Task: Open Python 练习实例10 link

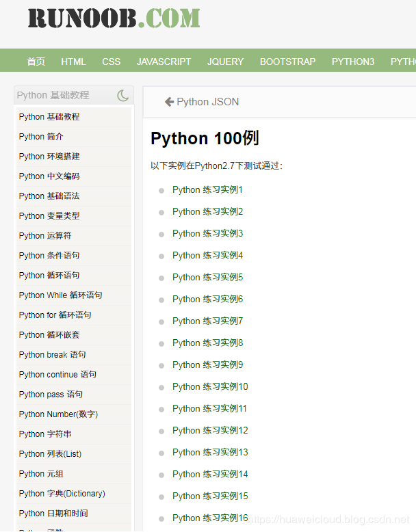Action: pyautogui.click(x=210, y=387)
